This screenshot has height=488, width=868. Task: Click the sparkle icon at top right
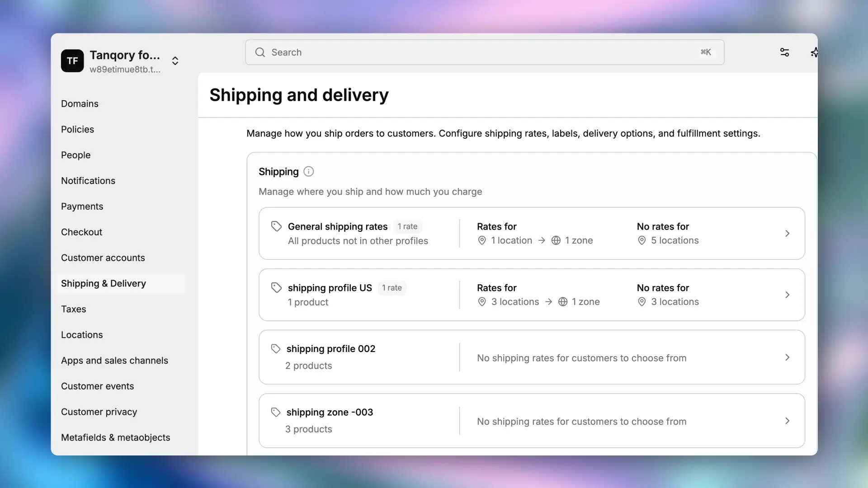tap(814, 52)
